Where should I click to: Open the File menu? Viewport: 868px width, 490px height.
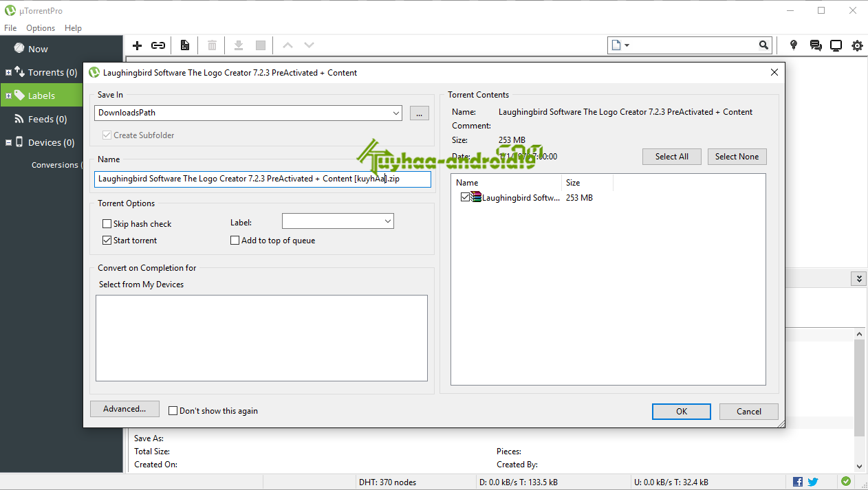[10, 28]
